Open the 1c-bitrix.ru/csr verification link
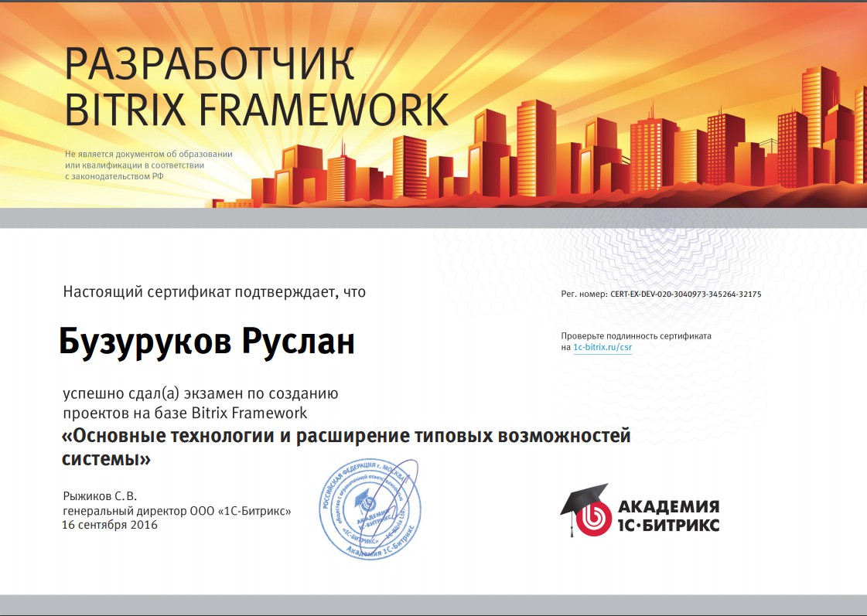Screen dimensions: 867x616 click(602, 348)
